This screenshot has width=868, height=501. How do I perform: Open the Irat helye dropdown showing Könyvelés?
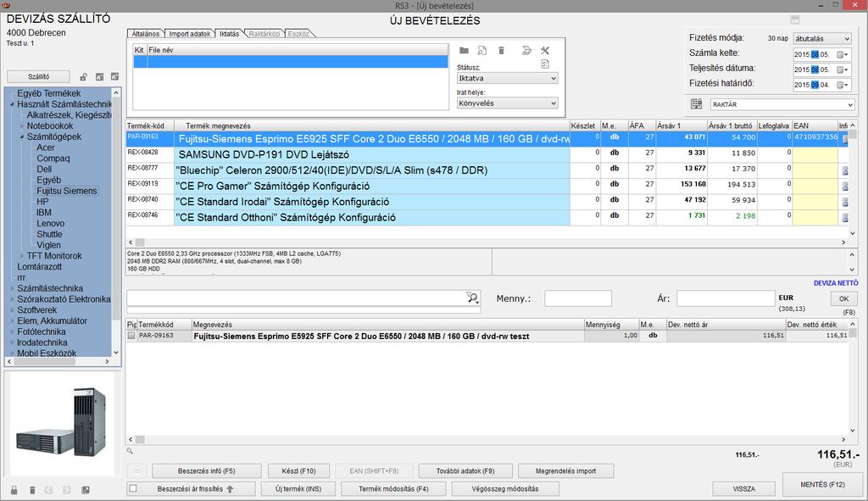(x=507, y=103)
